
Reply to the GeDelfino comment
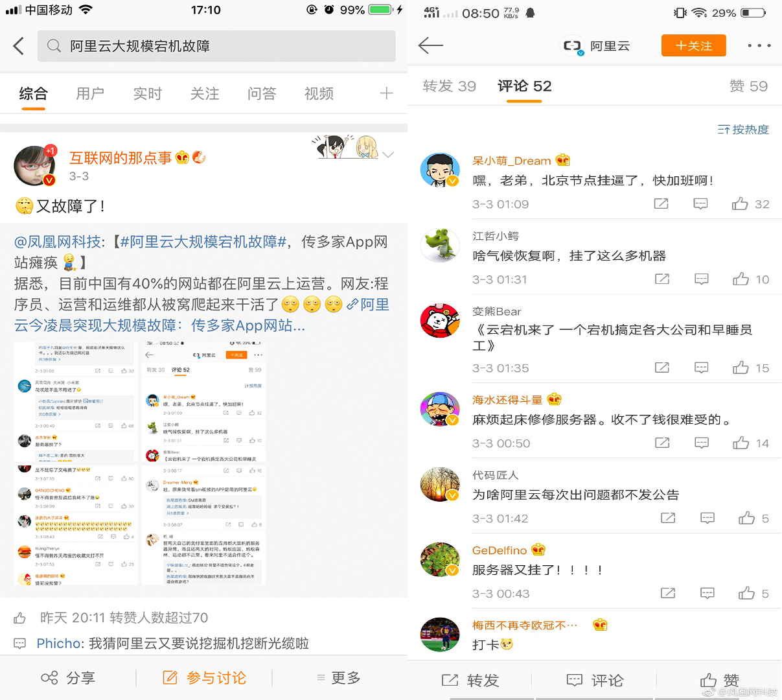[707, 594]
